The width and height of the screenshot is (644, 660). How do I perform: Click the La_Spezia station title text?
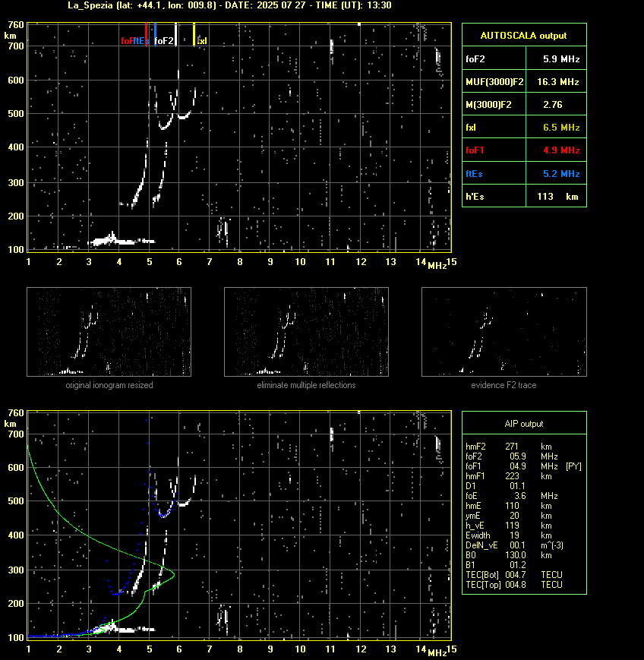point(229,5)
